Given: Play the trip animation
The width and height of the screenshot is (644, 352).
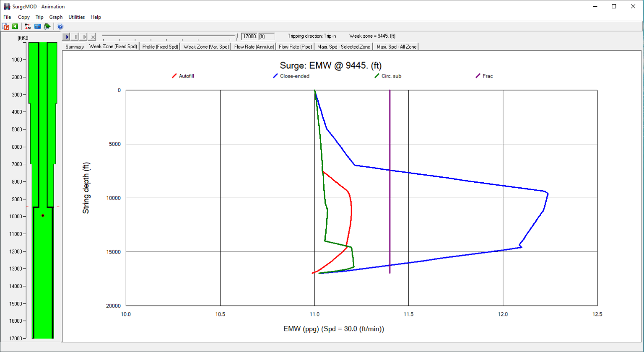Looking at the screenshot, I should click(66, 37).
